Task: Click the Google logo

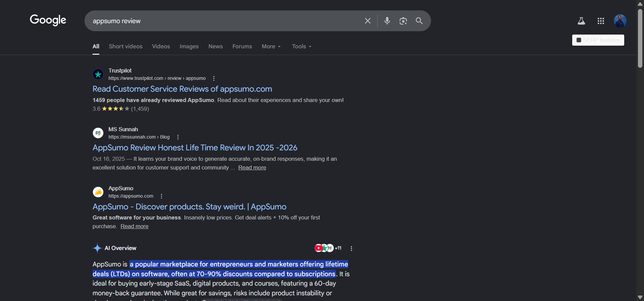Action: [48, 20]
